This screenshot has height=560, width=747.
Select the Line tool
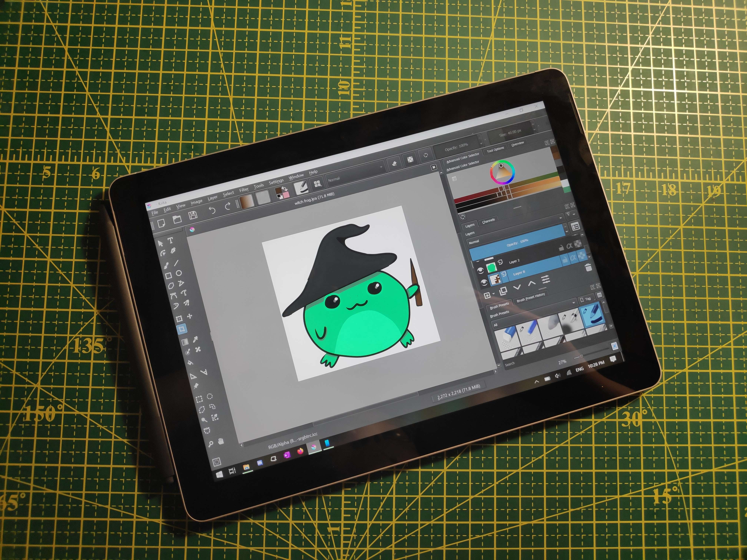(176, 263)
